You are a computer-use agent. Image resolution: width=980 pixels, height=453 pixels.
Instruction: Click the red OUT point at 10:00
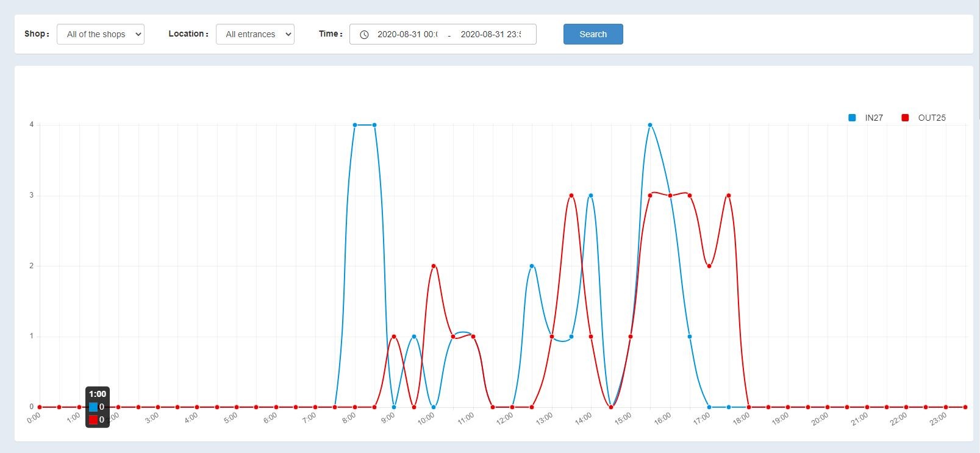click(434, 266)
